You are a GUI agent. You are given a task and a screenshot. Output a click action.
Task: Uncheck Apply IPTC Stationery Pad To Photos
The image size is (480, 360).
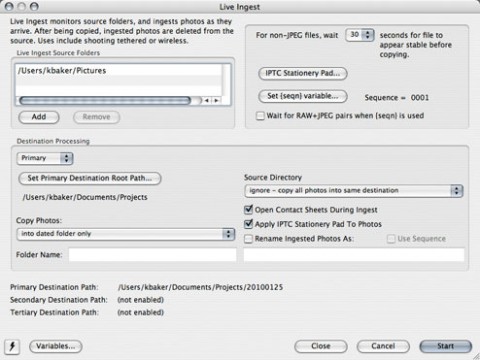click(248, 224)
